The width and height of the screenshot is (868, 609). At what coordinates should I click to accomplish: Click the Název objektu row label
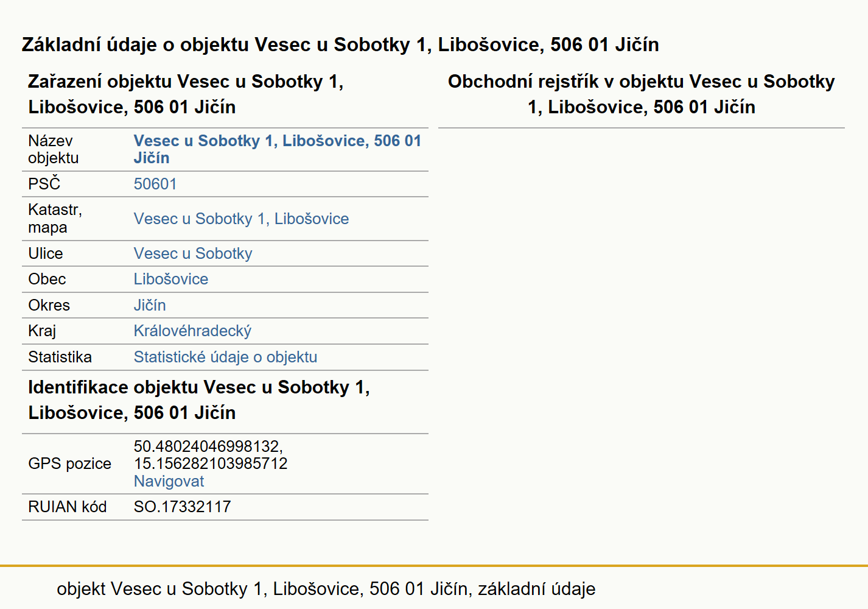pyautogui.click(x=54, y=149)
